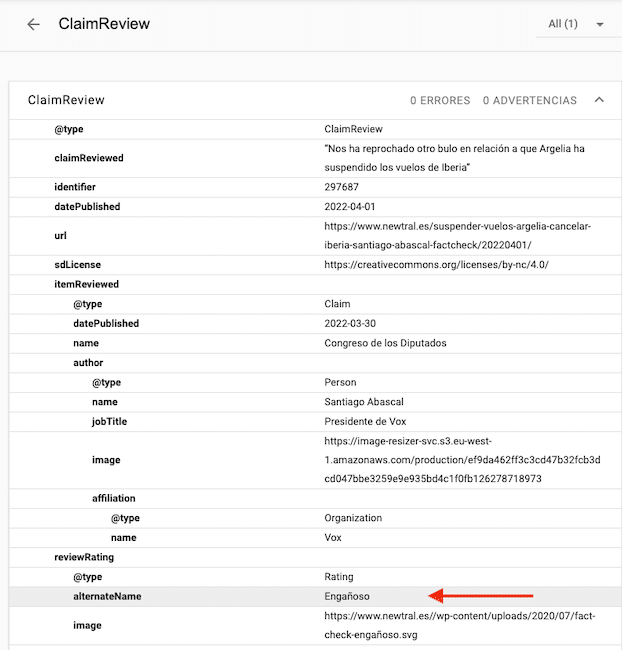
Task: Go back with the left arrow icon
Action: tap(33, 24)
